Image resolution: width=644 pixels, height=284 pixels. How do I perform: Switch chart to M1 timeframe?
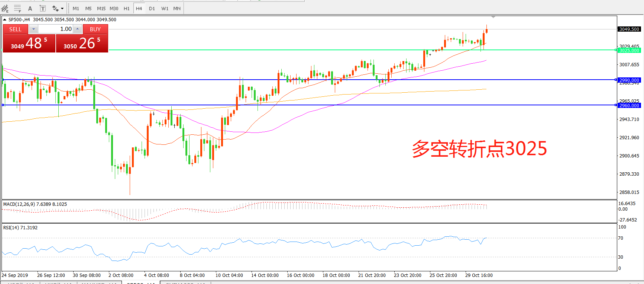pos(76,8)
